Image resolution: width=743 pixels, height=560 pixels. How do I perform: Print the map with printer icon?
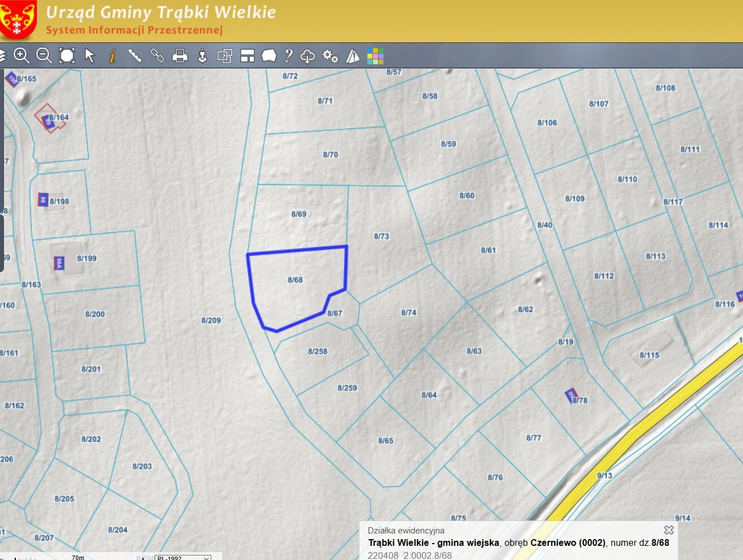[180, 55]
